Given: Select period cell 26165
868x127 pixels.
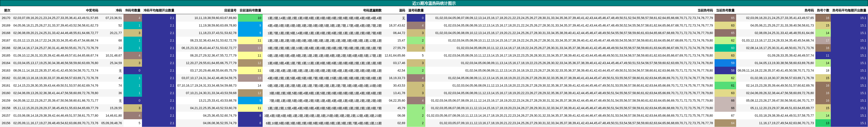Looking at the screenshot, I should pos(6,55).
